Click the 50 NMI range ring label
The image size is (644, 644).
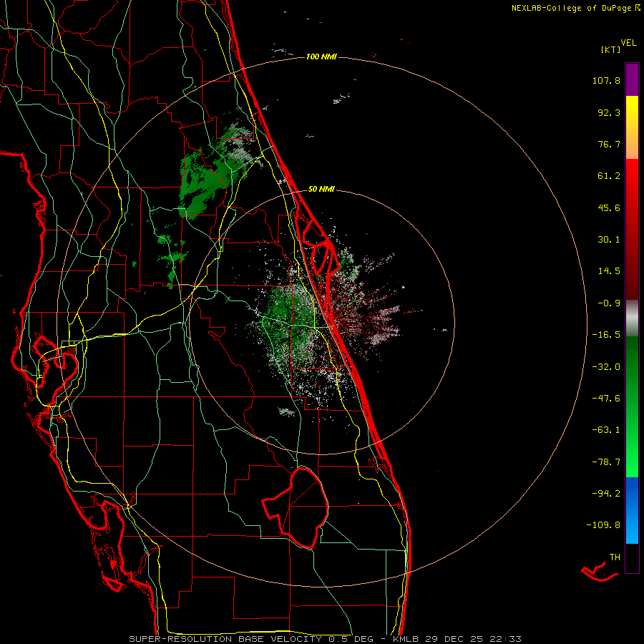pyautogui.click(x=321, y=190)
